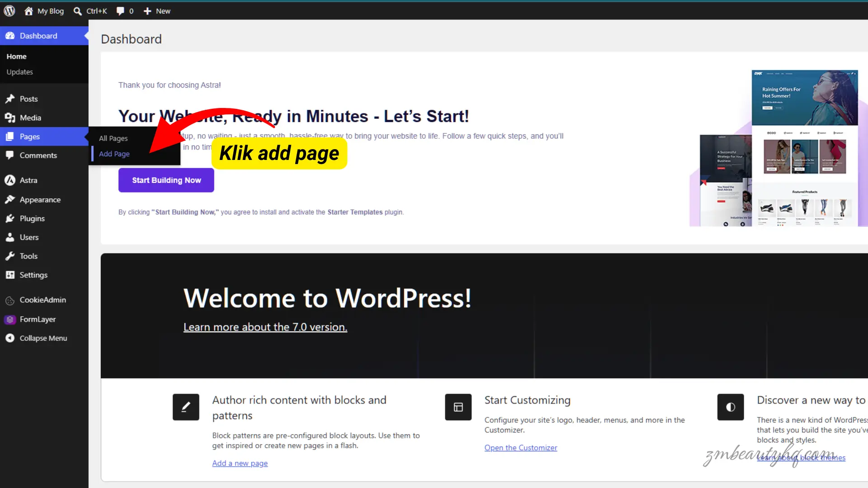Click the Dashboard gauge icon in sidebar
This screenshot has width=868, height=488.
click(x=10, y=36)
